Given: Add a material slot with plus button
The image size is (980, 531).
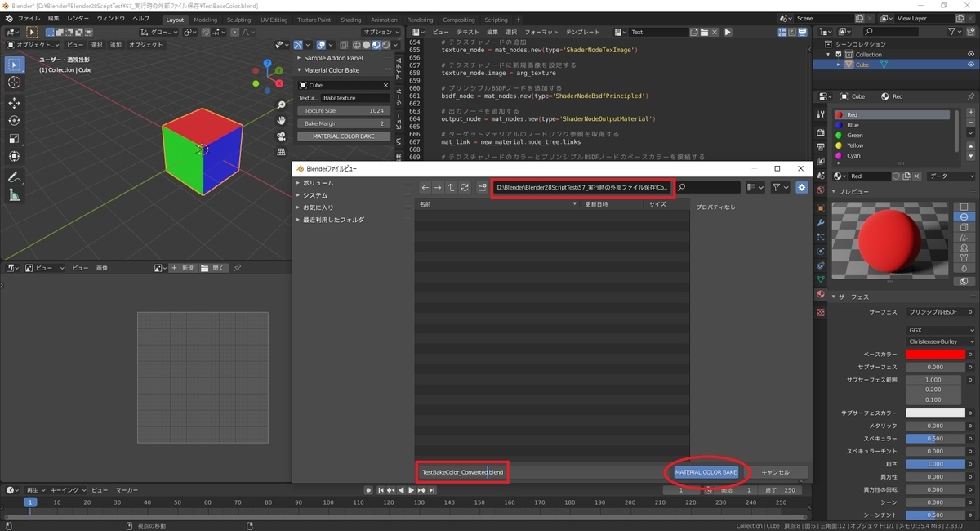Looking at the screenshot, I should (970, 114).
